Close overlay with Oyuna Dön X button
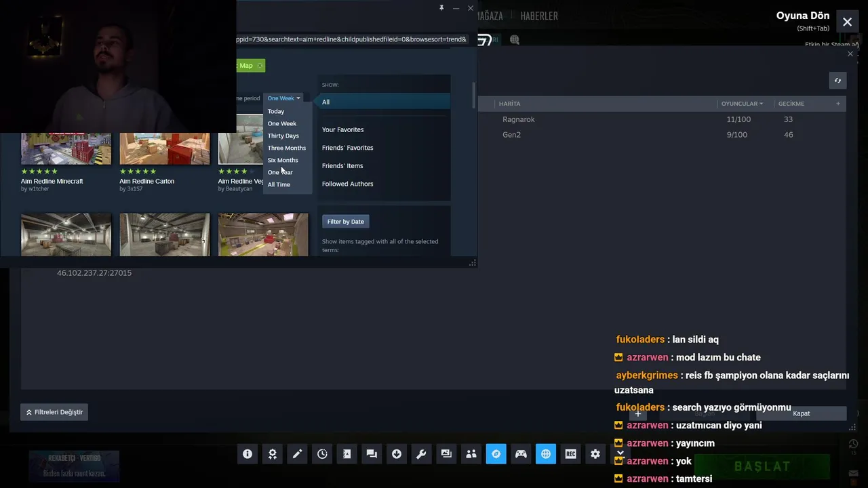The width and height of the screenshot is (868, 488). point(847,22)
